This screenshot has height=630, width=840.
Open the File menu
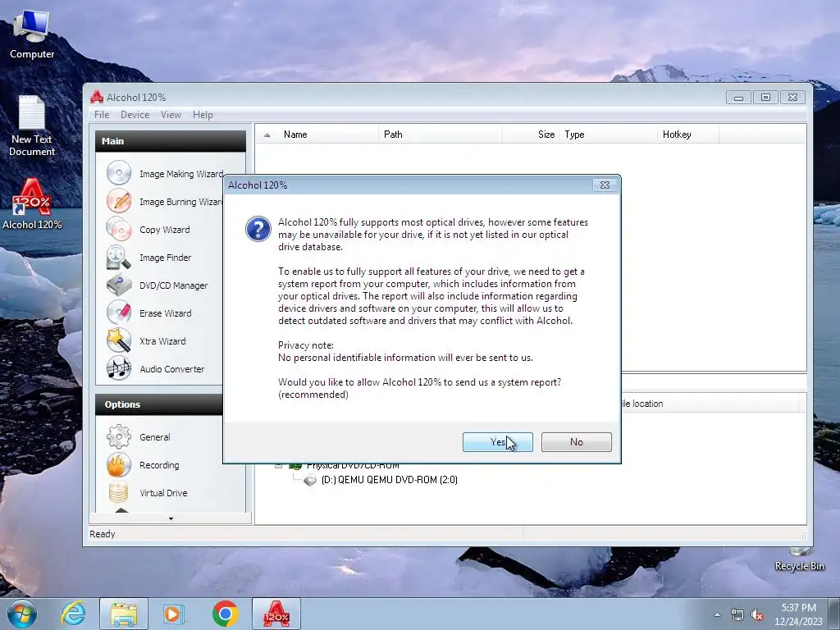(x=102, y=115)
